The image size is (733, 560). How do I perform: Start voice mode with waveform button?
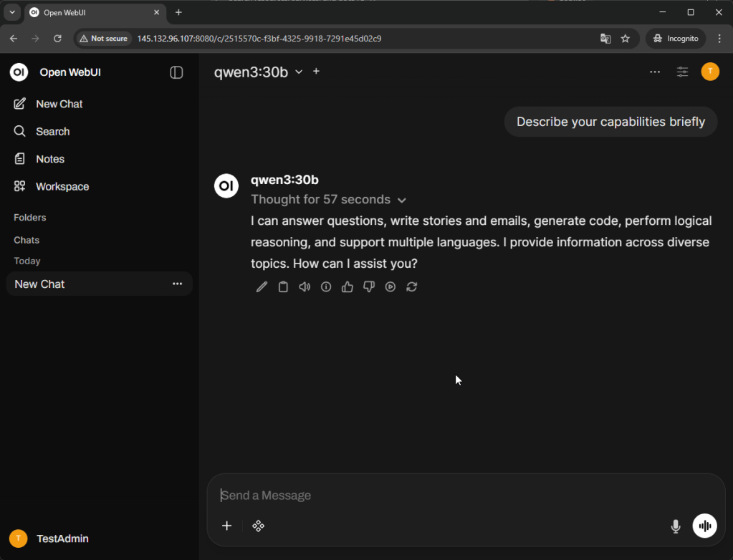click(704, 526)
